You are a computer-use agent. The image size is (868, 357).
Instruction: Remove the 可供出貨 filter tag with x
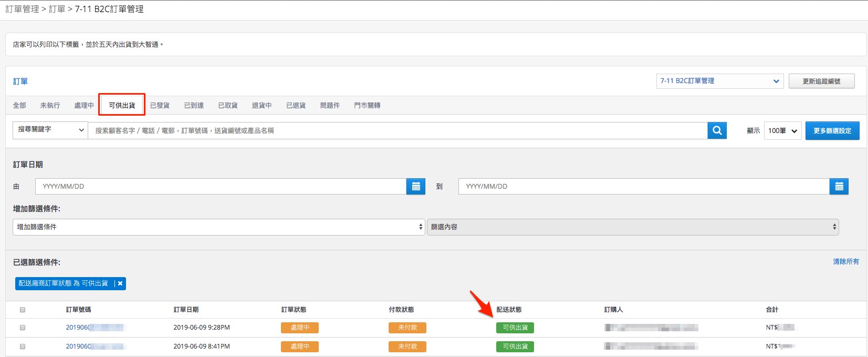(x=120, y=283)
